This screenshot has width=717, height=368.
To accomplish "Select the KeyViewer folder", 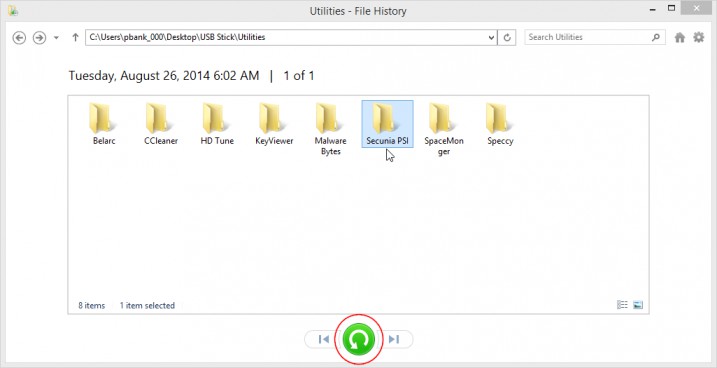I will [274, 124].
